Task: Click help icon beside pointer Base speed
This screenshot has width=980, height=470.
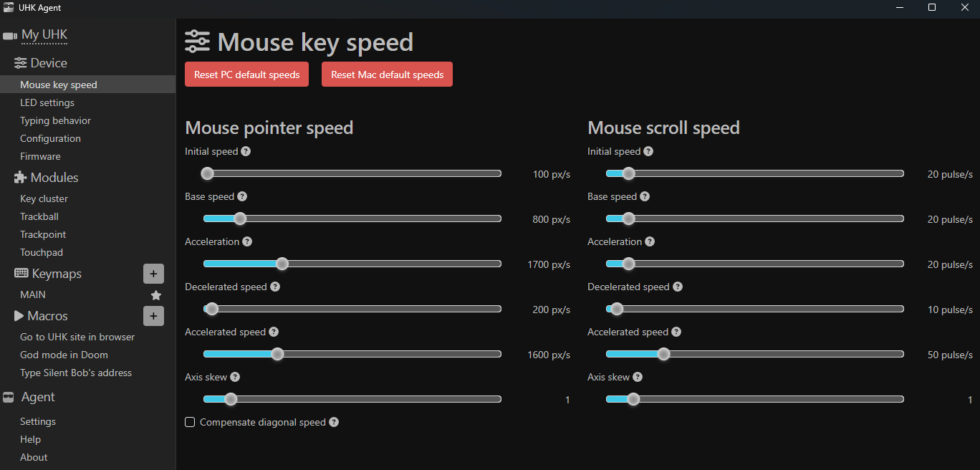Action: (242, 196)
